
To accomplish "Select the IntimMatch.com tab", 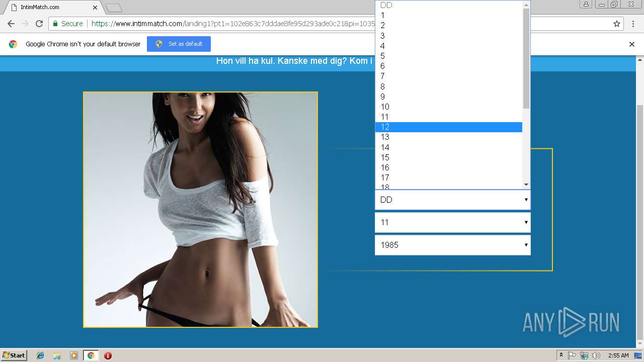I will click(x=54, y=8).
